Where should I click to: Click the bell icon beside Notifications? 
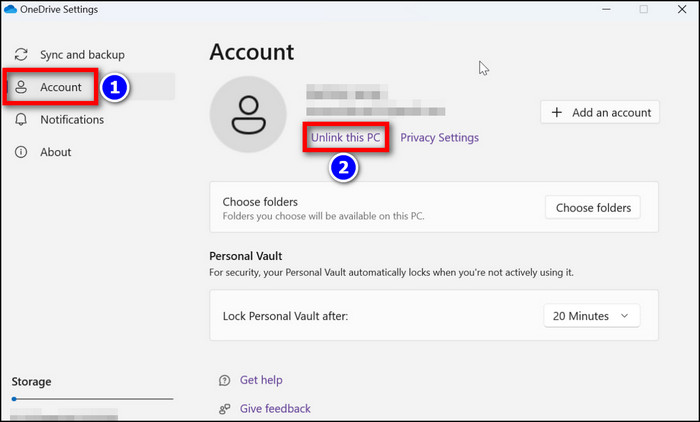coord(21,120)
